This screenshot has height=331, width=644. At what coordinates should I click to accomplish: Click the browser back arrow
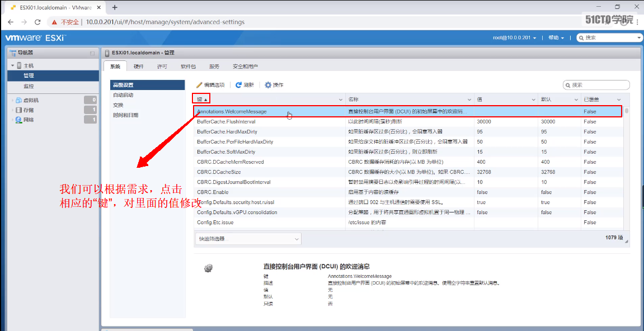tap(11, 22)
